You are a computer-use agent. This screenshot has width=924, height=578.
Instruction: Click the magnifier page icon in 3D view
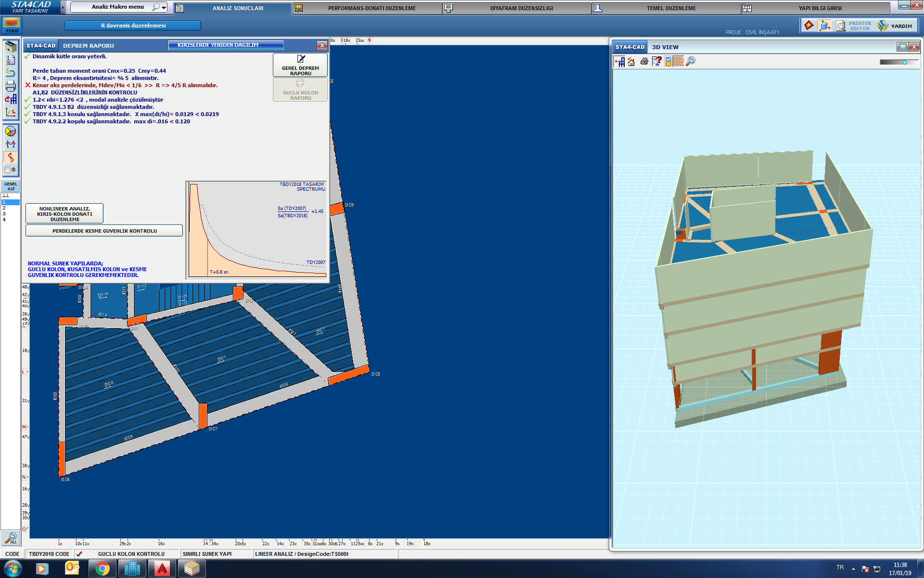tap(691, 61)
